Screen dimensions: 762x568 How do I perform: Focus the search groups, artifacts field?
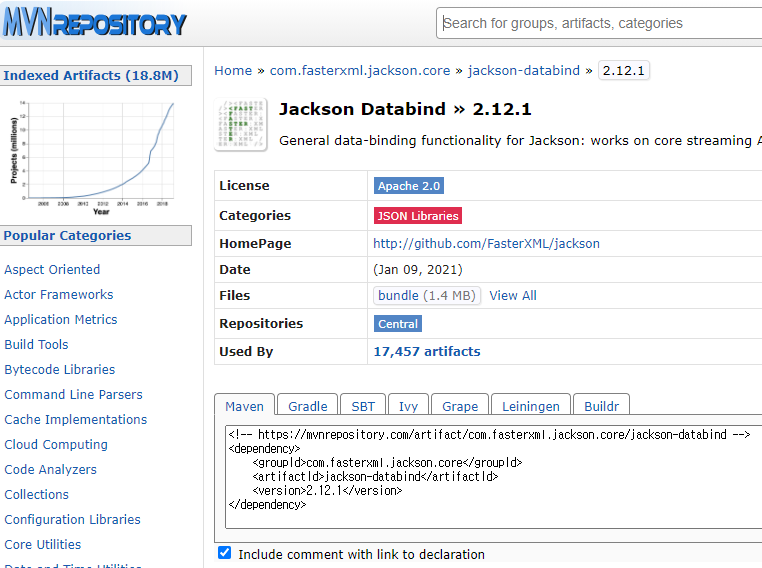pyautogui.click(x=599, y=23)
